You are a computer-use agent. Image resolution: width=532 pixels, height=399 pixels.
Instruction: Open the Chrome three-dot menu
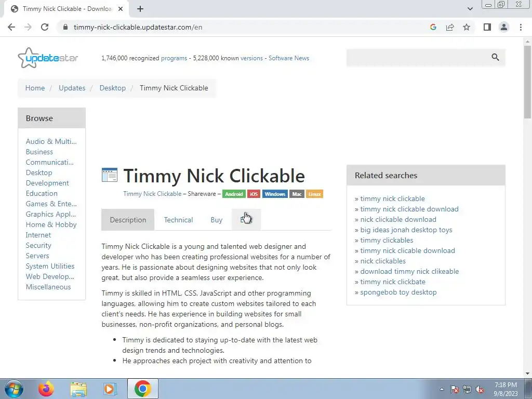[521, 27]
